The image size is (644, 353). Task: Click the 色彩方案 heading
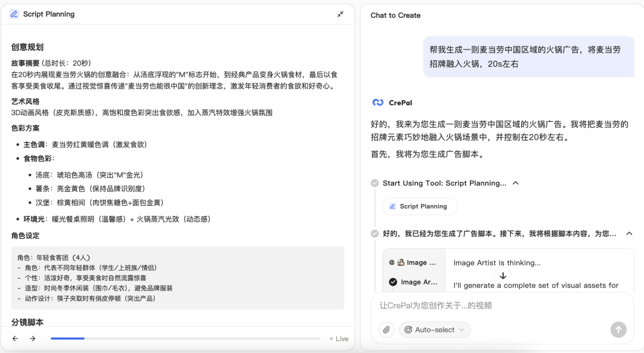point(26,128)
